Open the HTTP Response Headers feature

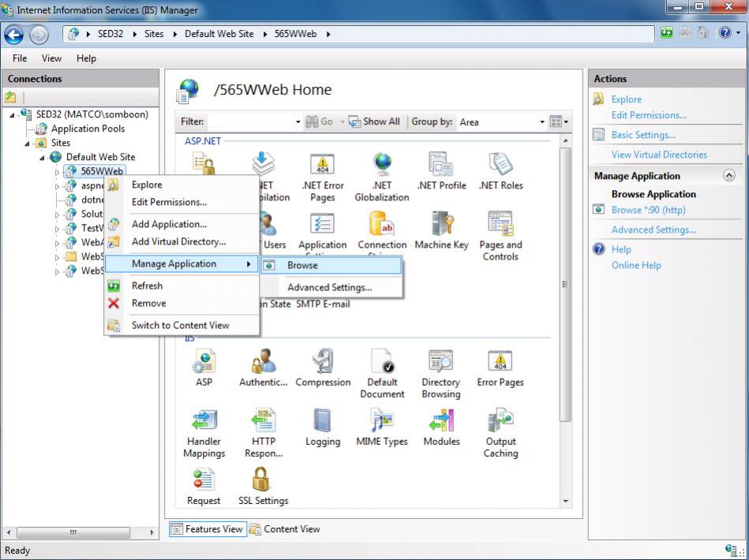click(264, 433)
